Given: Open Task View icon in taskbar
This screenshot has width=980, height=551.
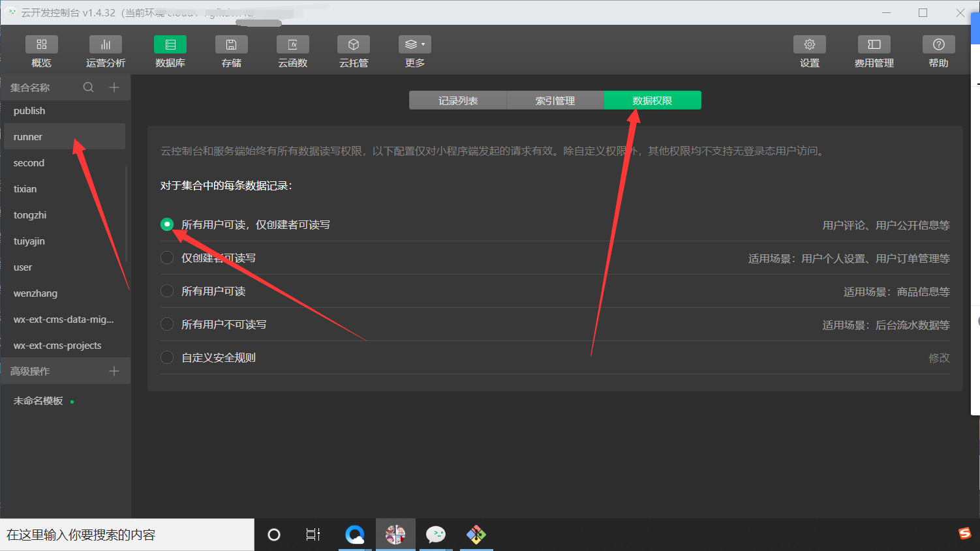Looking at the screenshot, I should [x=313, y=535].
